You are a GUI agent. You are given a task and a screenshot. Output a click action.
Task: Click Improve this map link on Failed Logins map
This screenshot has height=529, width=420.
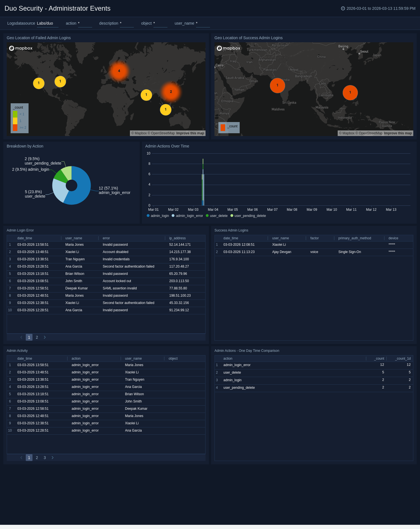click(x=190, y=133)
